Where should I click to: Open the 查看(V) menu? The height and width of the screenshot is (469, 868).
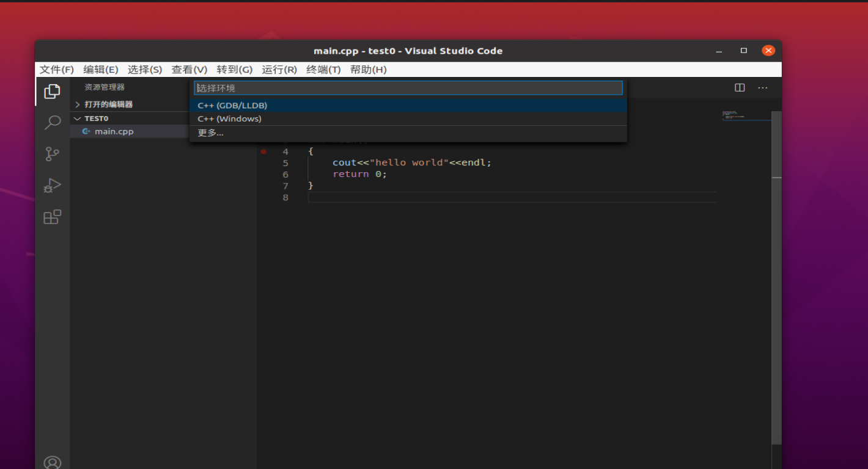[x=189, y=70]
